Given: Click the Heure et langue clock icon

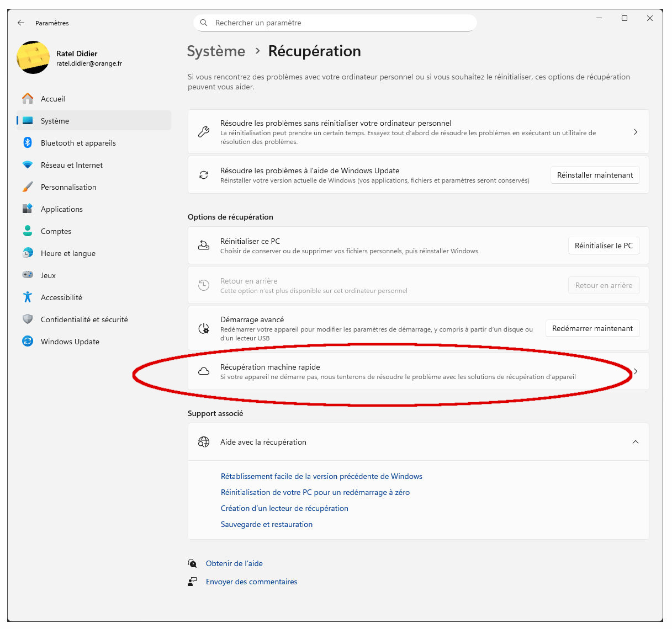Looking at the screenshot, I should coord(28,253).
